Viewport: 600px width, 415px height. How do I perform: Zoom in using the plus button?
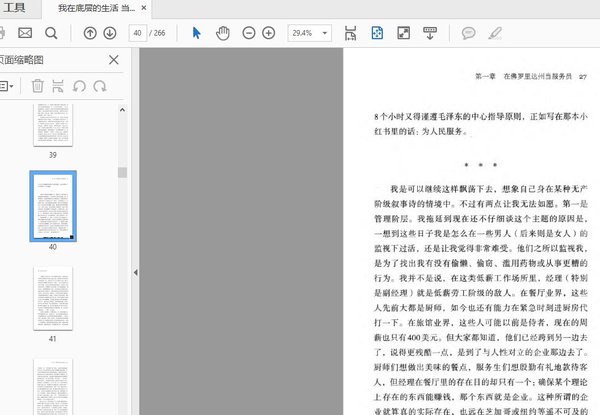point(268,33)
